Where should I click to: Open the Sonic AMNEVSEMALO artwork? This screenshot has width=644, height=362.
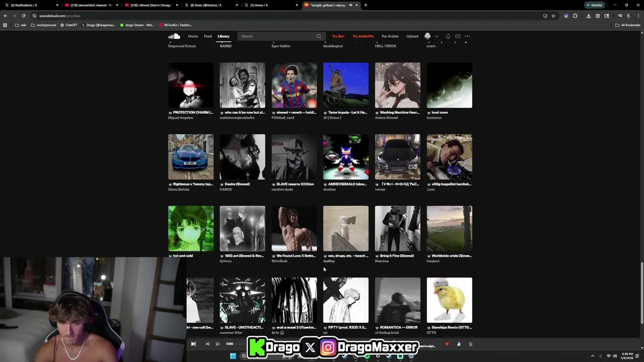click(346, 157)
